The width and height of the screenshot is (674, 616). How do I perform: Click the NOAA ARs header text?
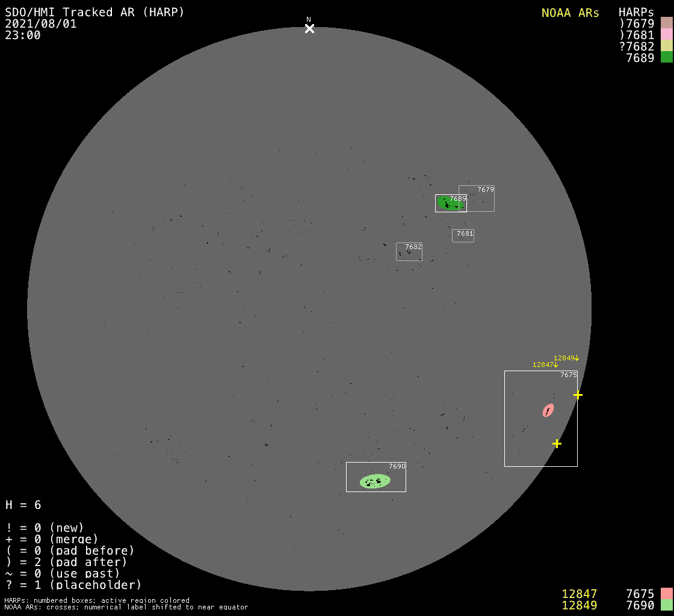[570, 13]
